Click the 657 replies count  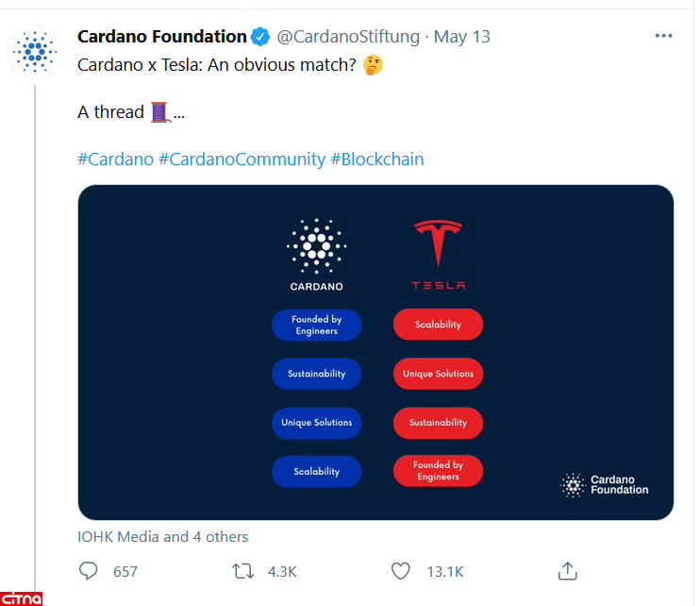(125, 571)
